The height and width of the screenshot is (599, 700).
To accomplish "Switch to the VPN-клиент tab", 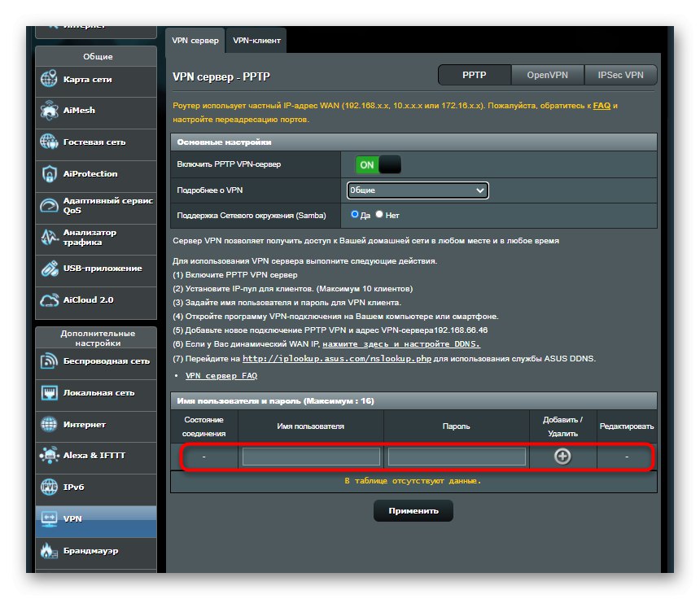I will [256, 40].
